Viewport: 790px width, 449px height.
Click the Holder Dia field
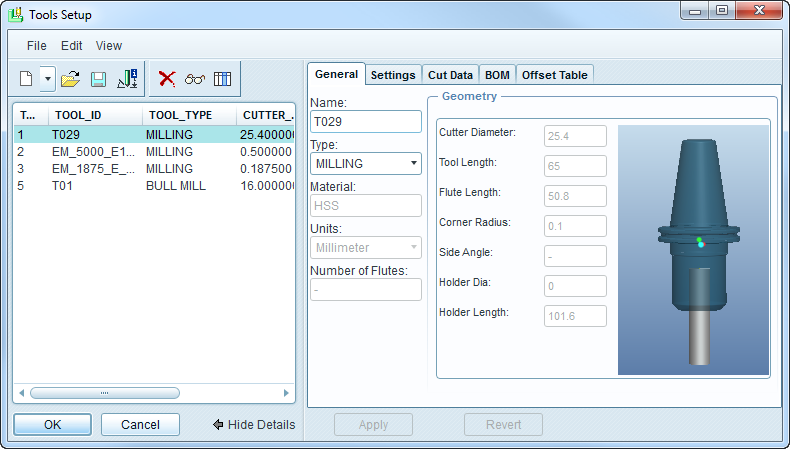575,286
